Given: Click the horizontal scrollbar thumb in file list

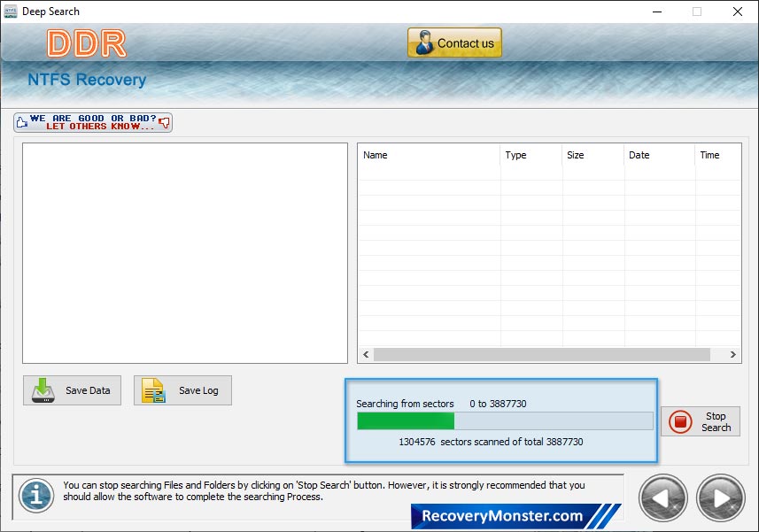Looking at the screenshot, I should tap(542, 354).
